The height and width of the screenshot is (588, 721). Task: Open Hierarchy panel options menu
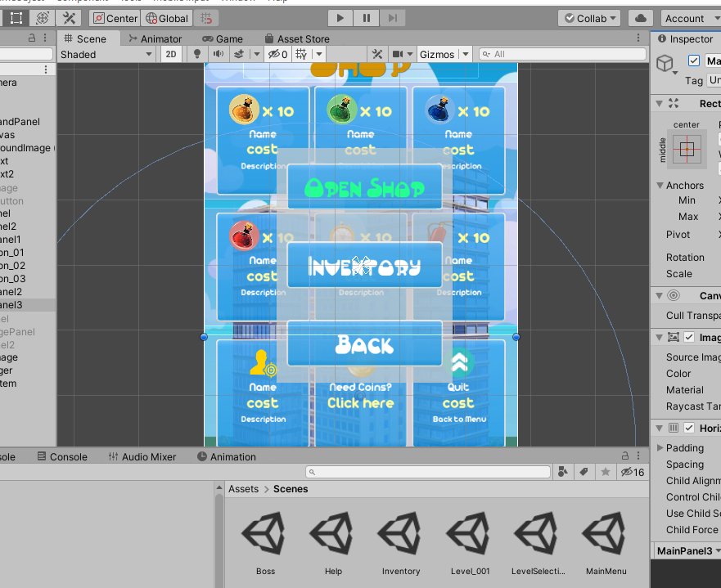tap(45, 38)
